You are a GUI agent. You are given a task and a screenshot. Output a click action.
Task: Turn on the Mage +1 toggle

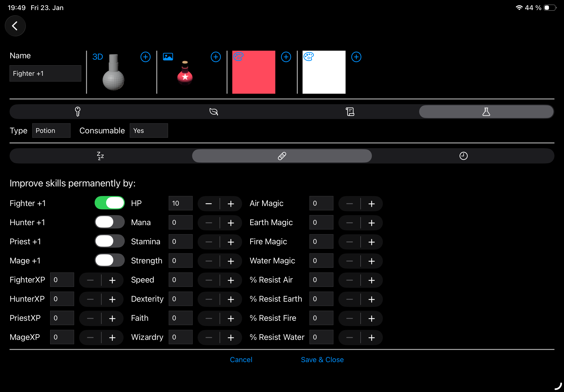109,261
